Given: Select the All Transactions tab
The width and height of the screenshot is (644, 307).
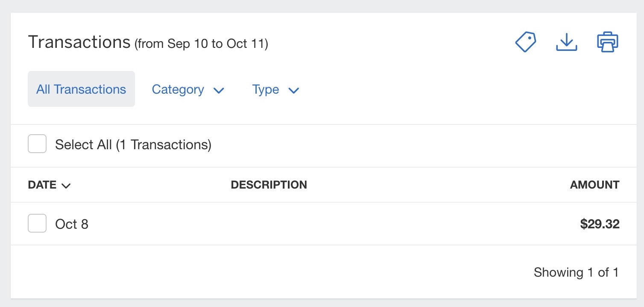Looking at the screenshot, I should click(81, 89).
